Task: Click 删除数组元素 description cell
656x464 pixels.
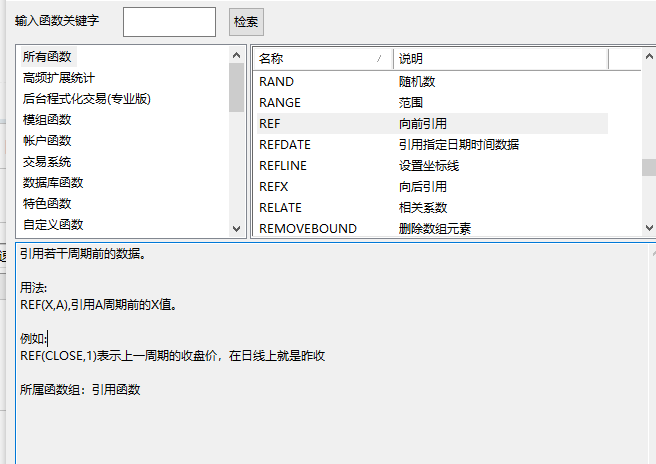Action: 435,228
